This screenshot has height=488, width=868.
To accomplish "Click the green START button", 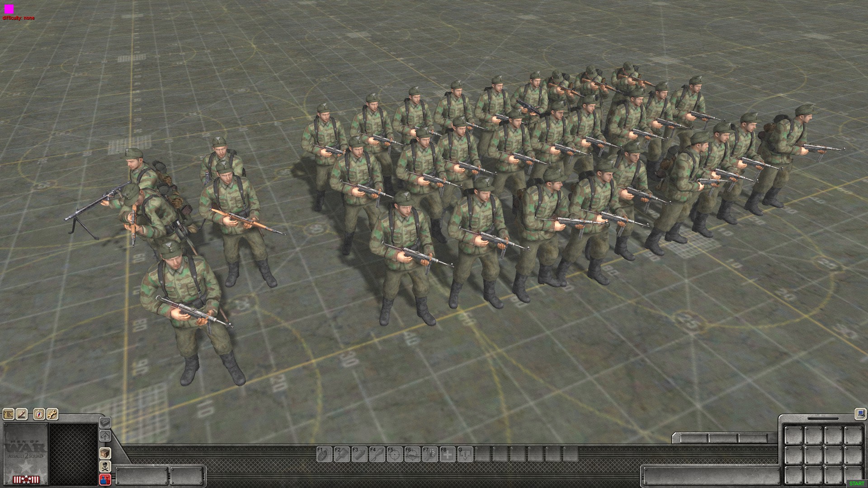I will click(x=857, y=483).
